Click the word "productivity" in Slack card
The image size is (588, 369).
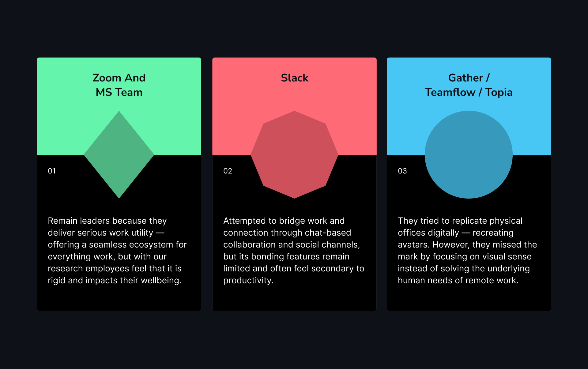247,281
